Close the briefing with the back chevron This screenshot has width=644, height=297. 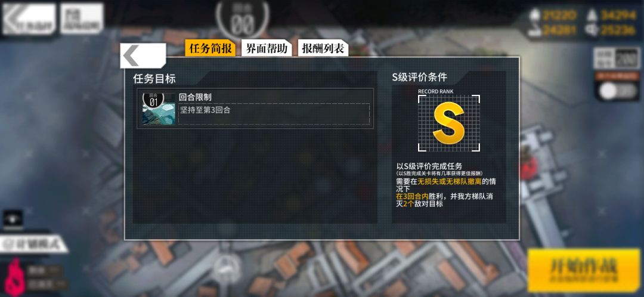tap(143, 55)
